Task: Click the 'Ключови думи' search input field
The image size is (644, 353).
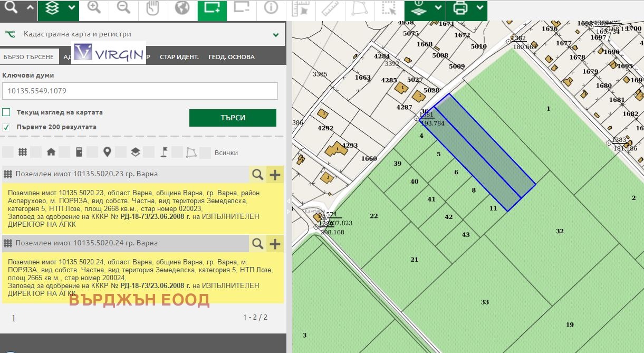Action: point(140,91)
